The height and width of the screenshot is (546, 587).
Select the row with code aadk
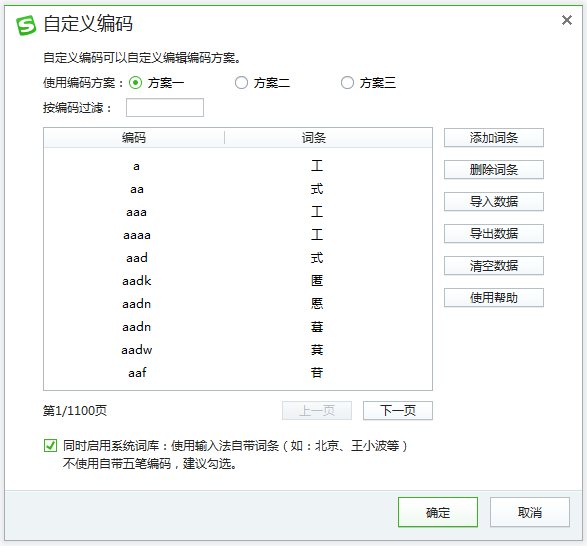238,281
